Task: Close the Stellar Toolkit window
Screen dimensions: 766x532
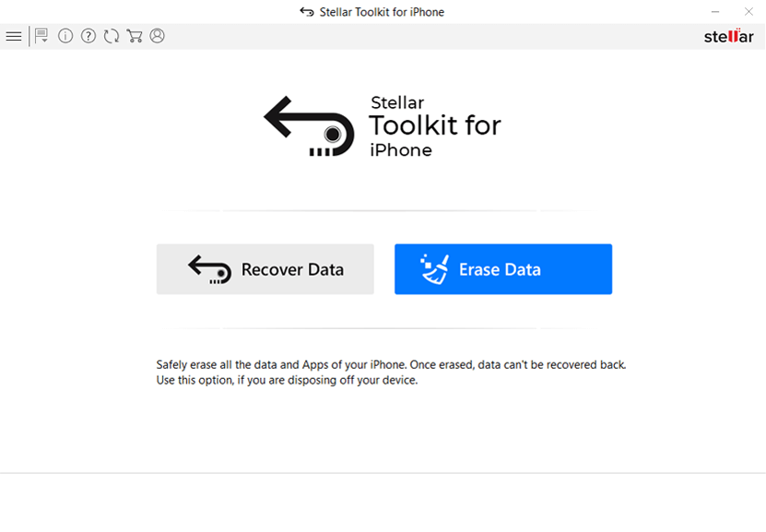Action: [x=748, y=12]
